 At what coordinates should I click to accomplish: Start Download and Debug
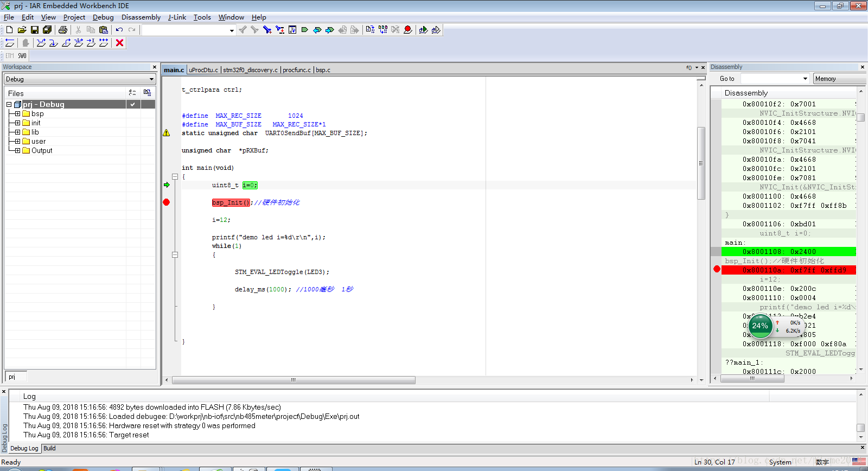pos(423,30)
